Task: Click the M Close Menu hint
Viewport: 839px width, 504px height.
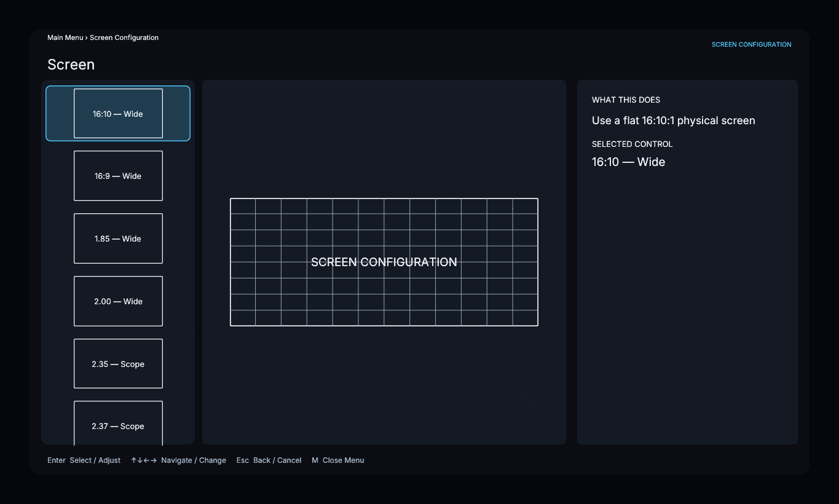Action: coord(337,460)
